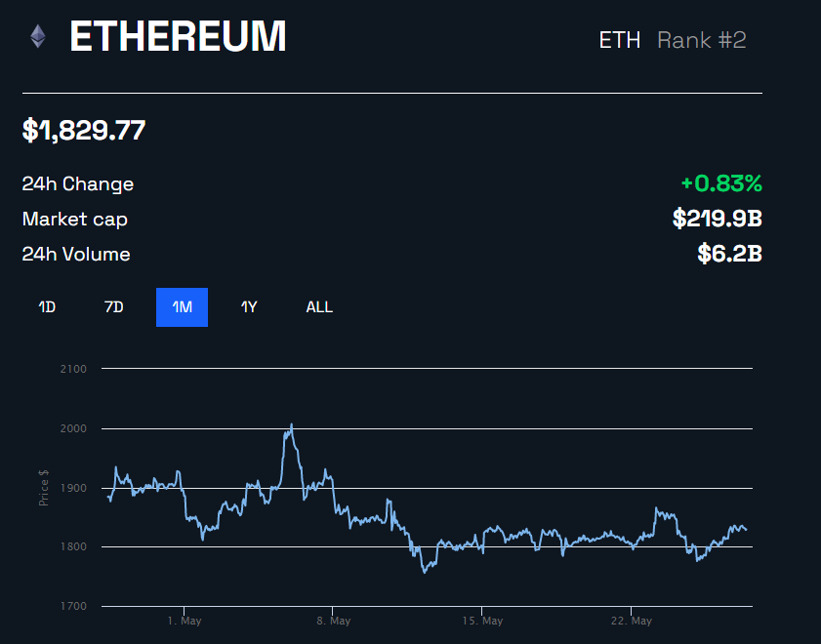Click the chart peak near 2000
Screen dimensions: 821x644
[292, 424]
